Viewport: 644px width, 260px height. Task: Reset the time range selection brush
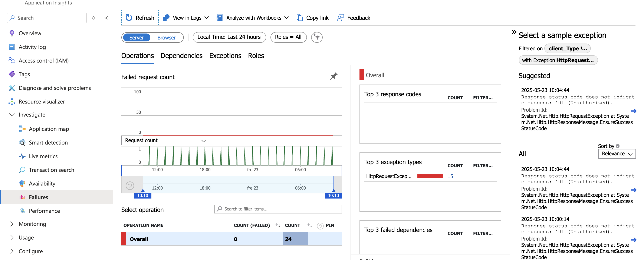click(x=130, y=186)
